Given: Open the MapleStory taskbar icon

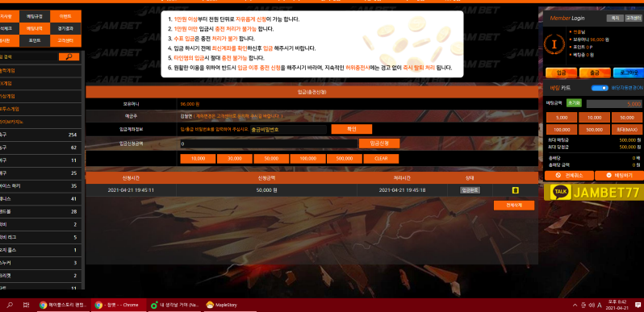Looking at the screenshot, I should (x=221, y=305).
